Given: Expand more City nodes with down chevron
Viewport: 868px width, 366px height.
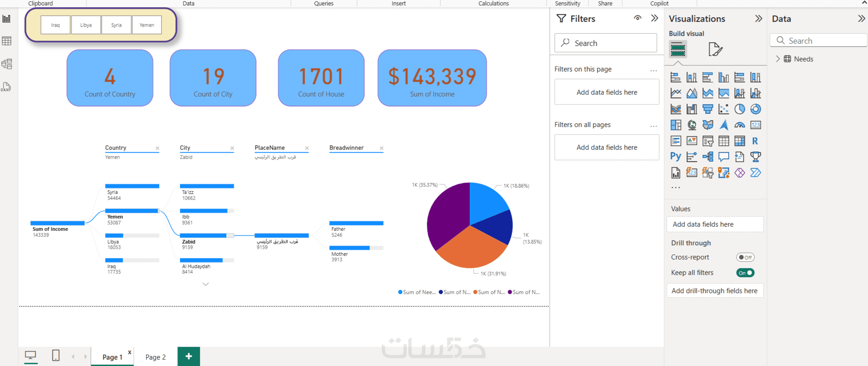Looking at the screenshot, I should (206, 284).
